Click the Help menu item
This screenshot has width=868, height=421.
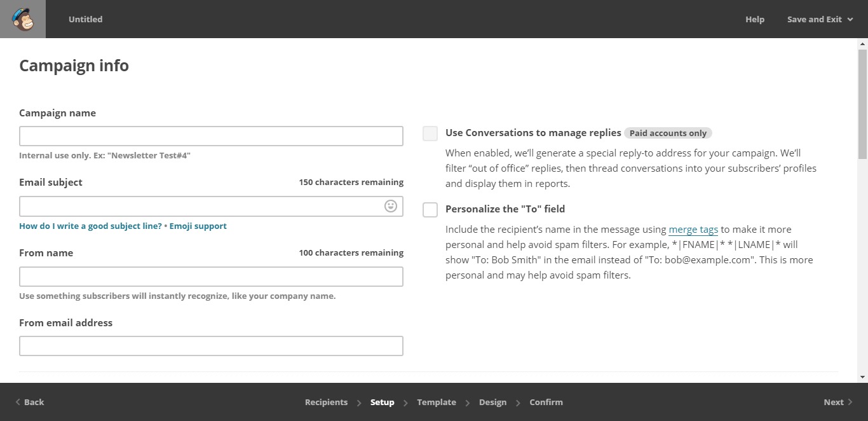tap(754, 19)
